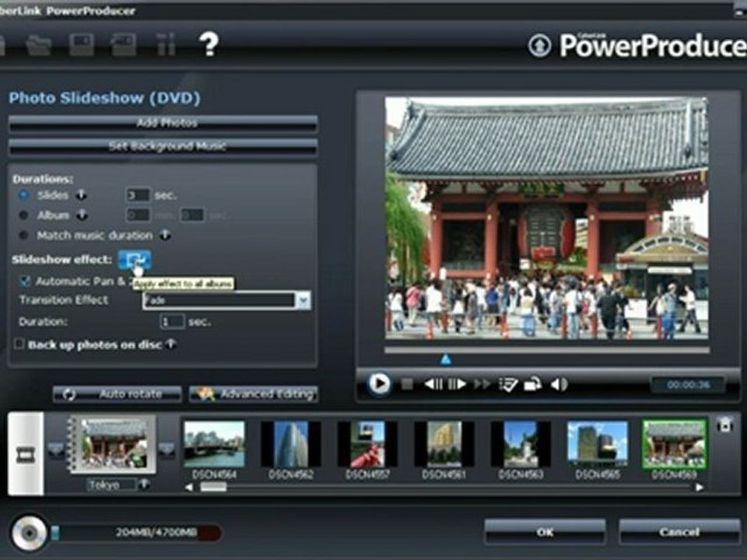Click the transition Duration seconds field
The image size is (747, 560).
click(x=171, y=322)
